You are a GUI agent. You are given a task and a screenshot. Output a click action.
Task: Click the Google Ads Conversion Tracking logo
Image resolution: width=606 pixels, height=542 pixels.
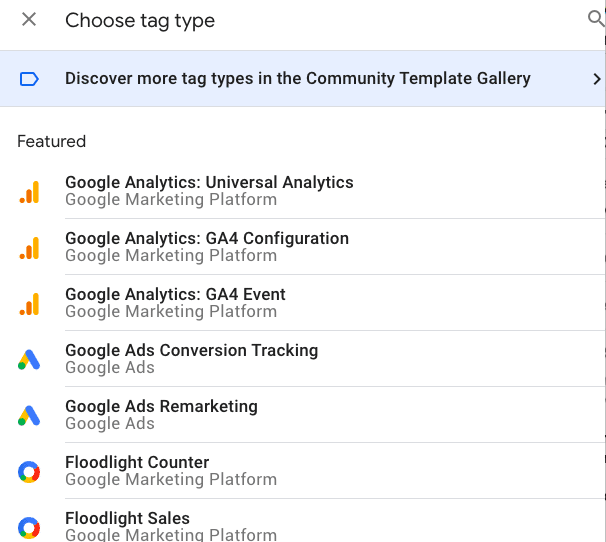29,360
